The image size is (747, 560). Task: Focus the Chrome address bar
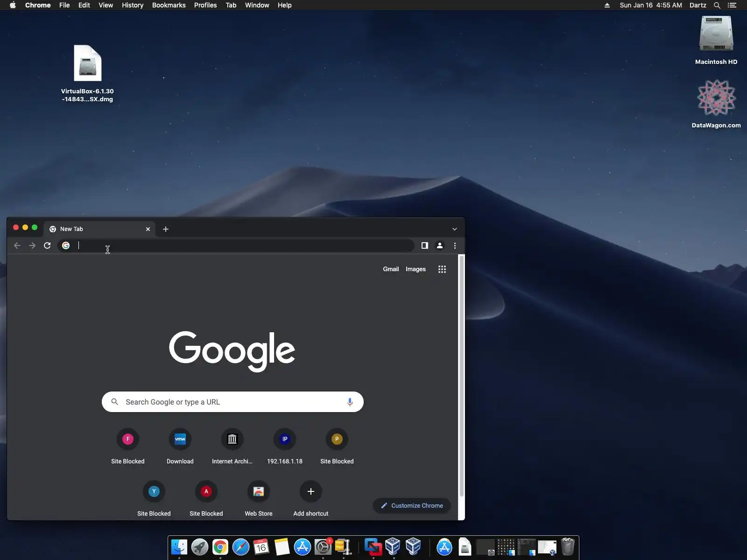pos(236,245)
